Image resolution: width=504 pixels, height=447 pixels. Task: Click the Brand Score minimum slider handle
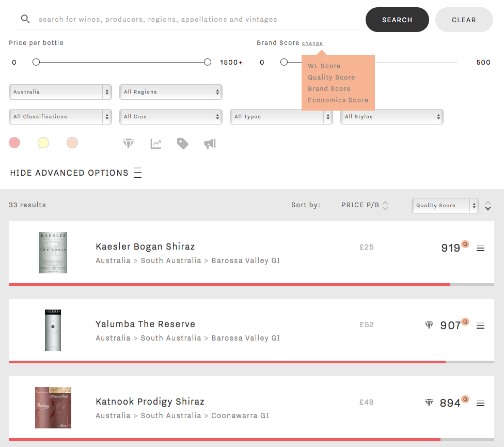pyautogui.click(x=284, y=62)
